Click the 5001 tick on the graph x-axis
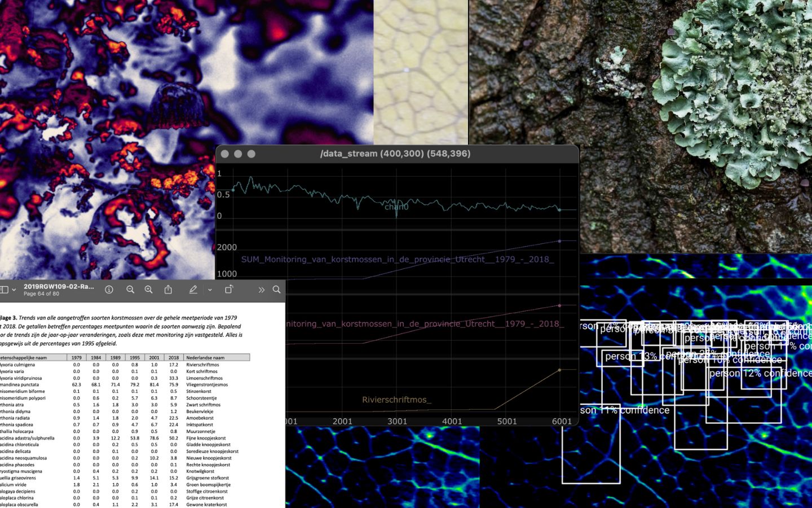The height and width of the screenshot is (508, 812). [507, 421]
